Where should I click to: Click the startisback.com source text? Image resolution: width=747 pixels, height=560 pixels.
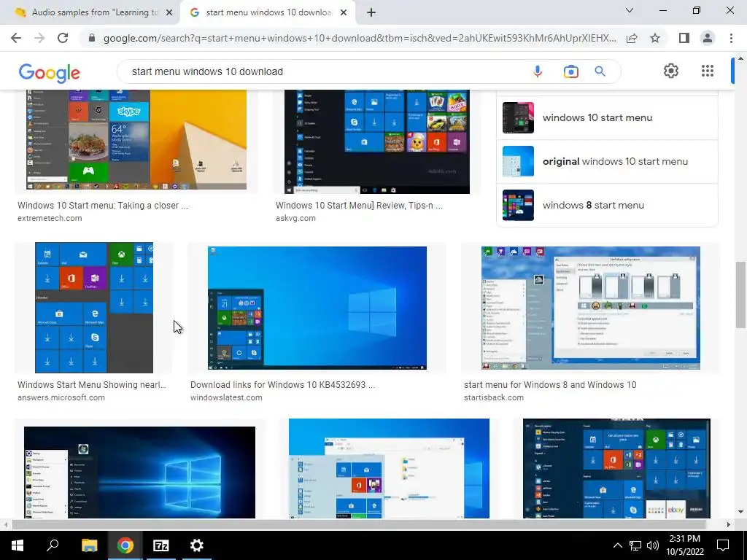(494, 397)
